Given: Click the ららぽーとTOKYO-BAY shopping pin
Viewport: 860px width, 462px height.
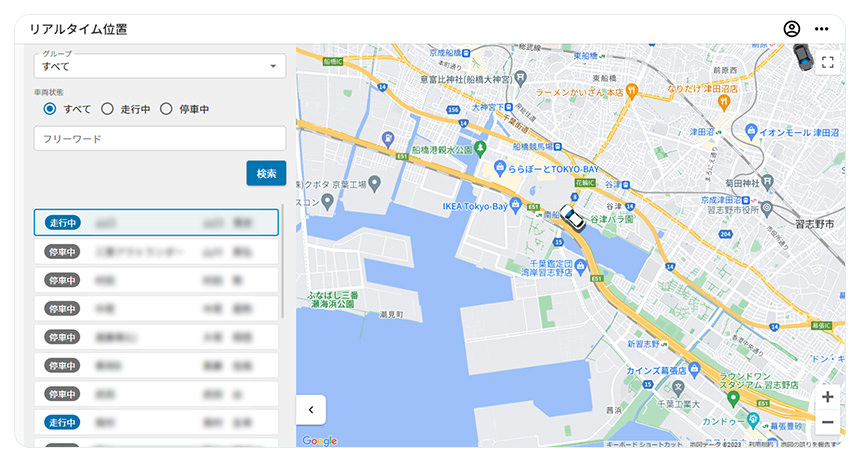Looking at the screenshot, I should pos(500,168).
